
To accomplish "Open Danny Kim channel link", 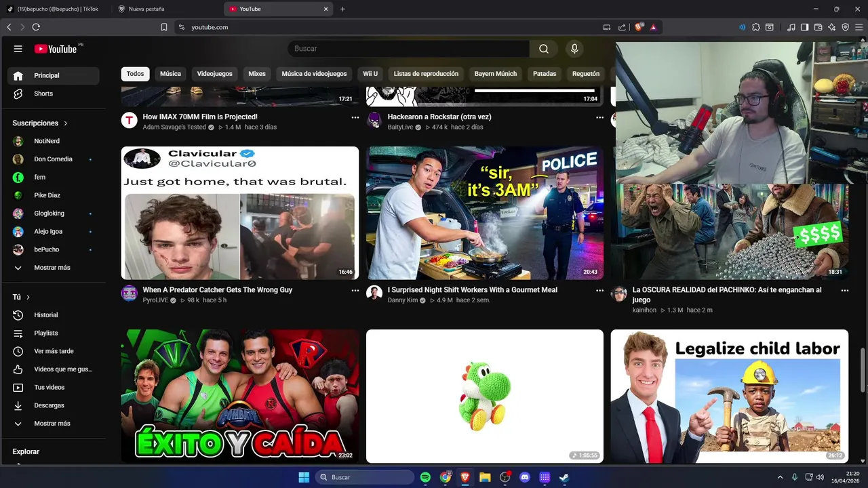I will [x=403, y=300].
